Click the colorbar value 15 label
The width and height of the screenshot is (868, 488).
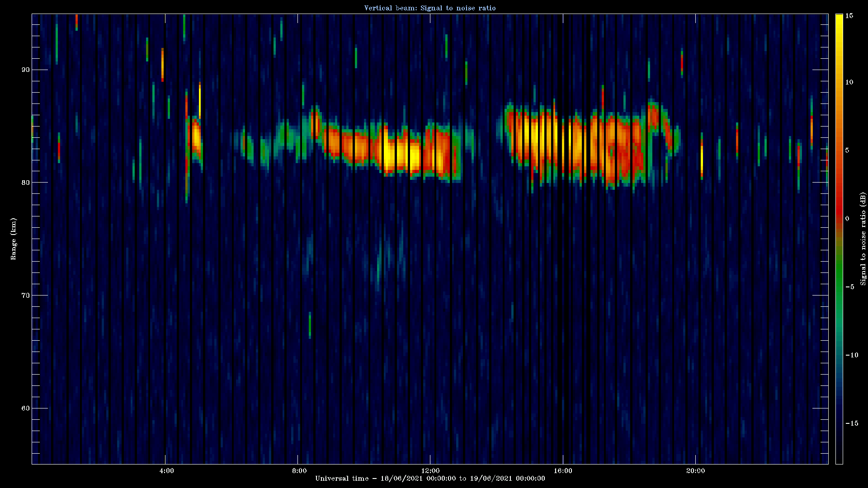[x=849, y=16]
